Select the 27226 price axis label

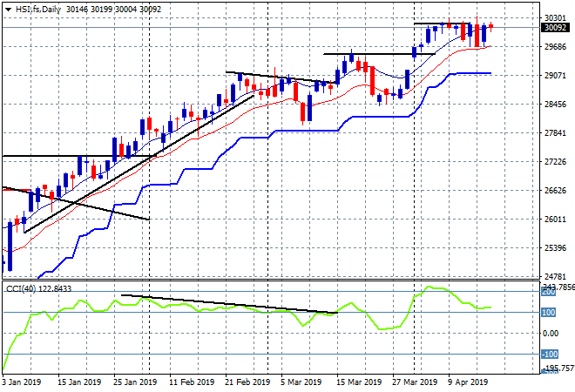click(555, 162)
